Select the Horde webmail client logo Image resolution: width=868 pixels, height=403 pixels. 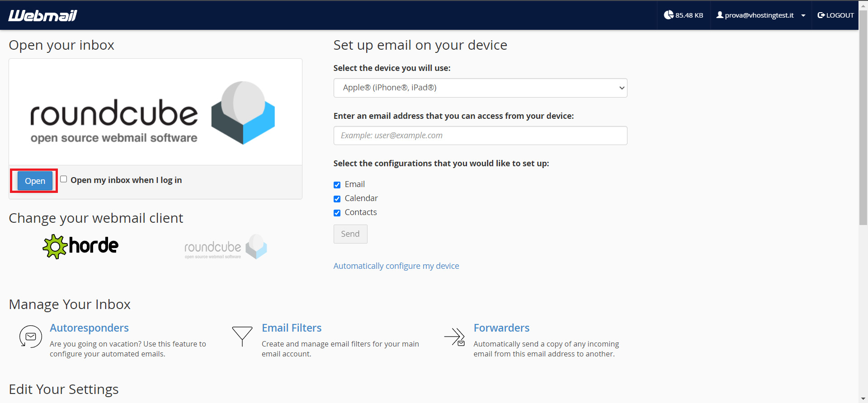tap(80, 246)
